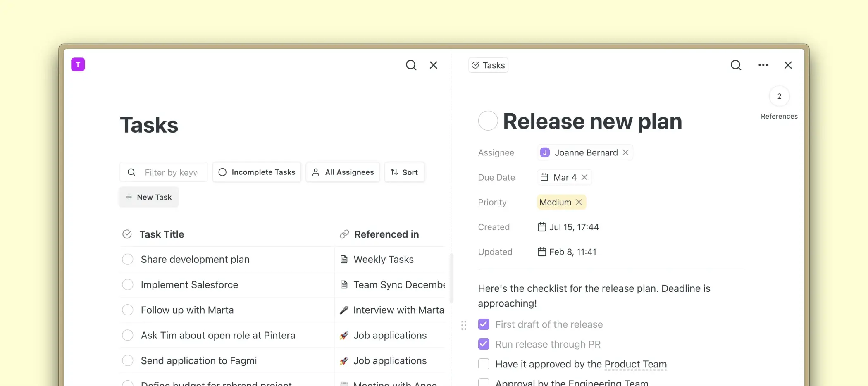The height and width of the screenshot is (386, 868).
Task: Click the Tasks breadcrumb tab
Action: [488, 65]
